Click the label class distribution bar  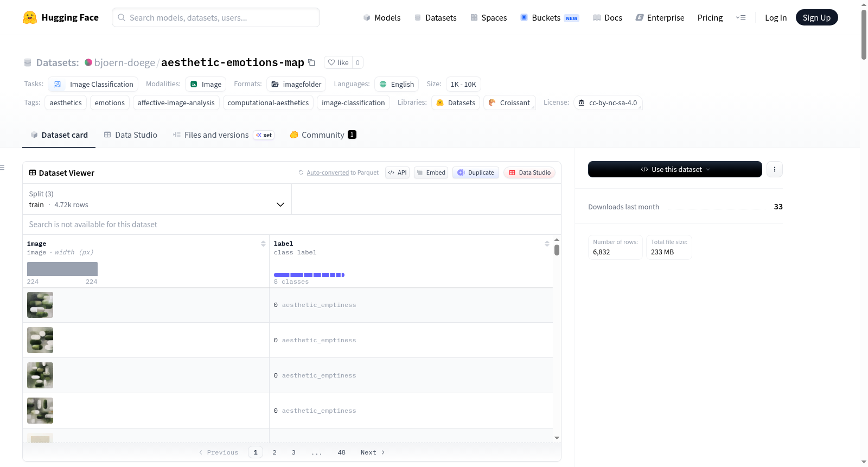point(309,275)
